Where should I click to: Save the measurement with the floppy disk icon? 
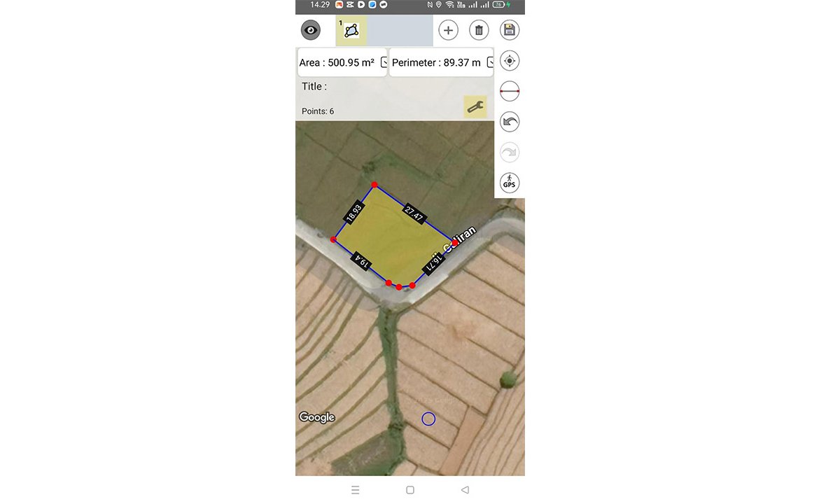[x=510, y=30]
